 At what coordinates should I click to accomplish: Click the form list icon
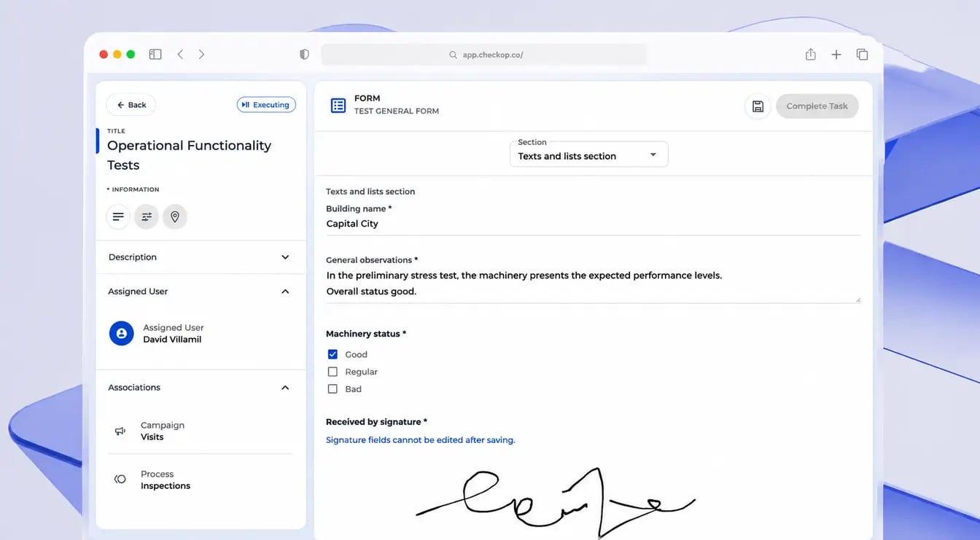[338, 106]
